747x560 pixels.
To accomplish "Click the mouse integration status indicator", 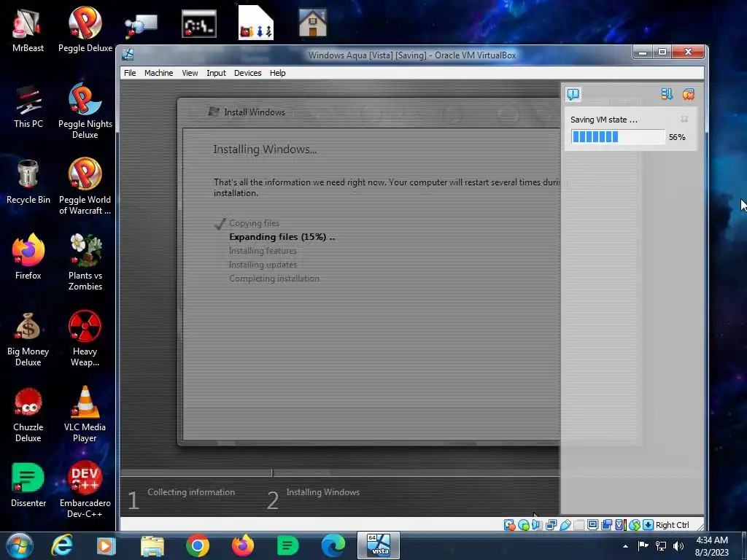I will click(x=634, y=525).
